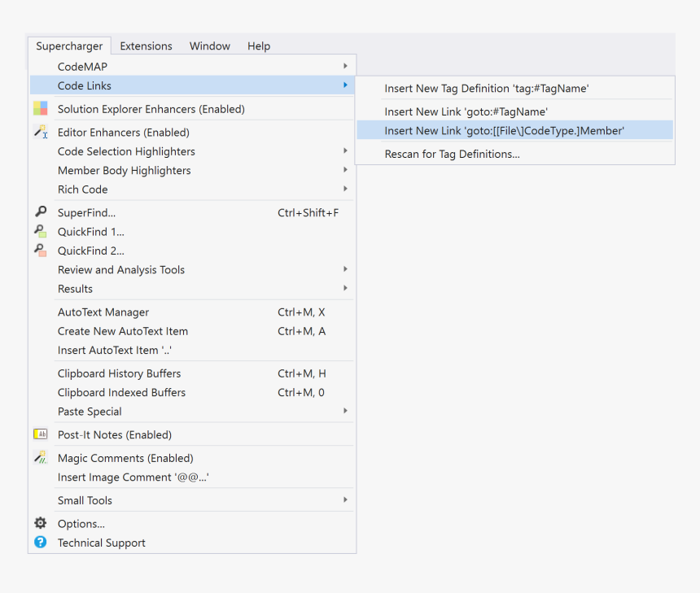Viewport: 700px width, 593px height.
Task: Click the Solution Explorer Enhancers colored squares icon
Action: pyautogui.click(x=40, y=108)
